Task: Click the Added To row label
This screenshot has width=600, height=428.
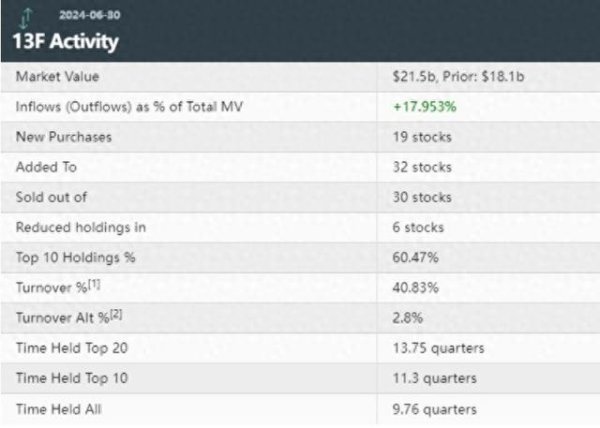Action: [46, 167]
